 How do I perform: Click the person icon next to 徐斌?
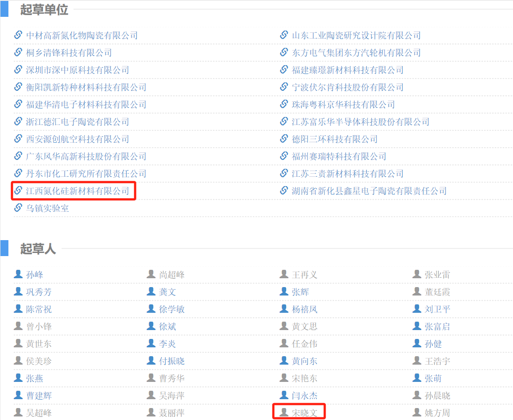151,326
